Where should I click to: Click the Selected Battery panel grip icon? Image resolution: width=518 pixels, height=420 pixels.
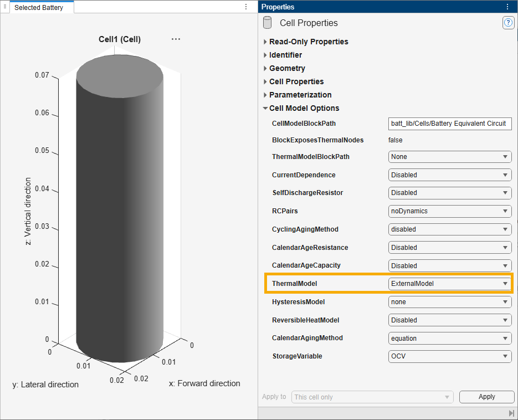pos(4,7)
